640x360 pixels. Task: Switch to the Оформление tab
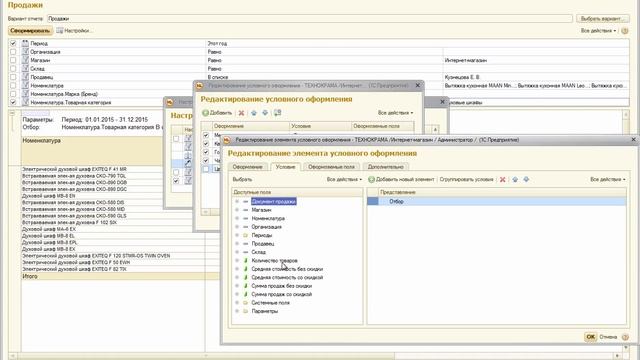[x=247, y=167]
